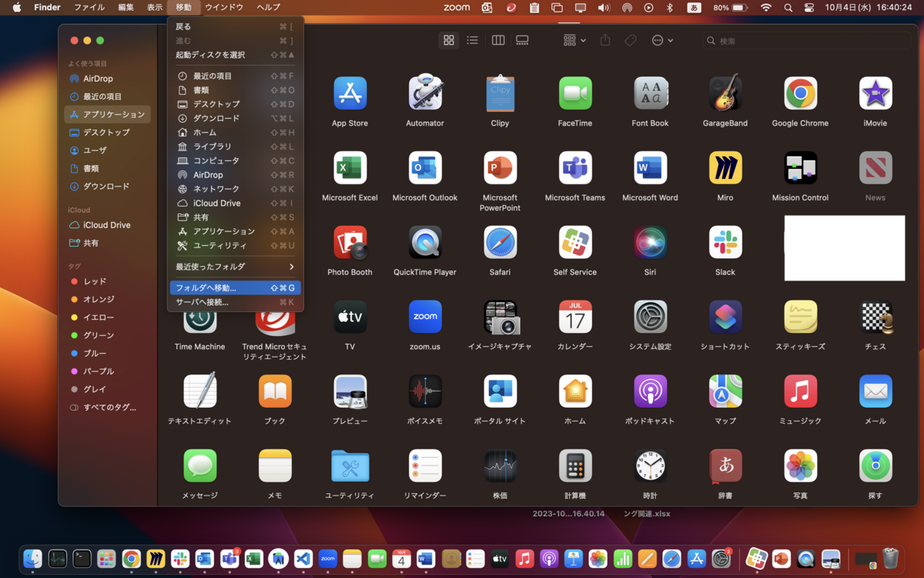Image resolution: width=924 pixels, height=578 pixels.
Task: Select Microsoft Word in Applications
Action: coord(651,168)
